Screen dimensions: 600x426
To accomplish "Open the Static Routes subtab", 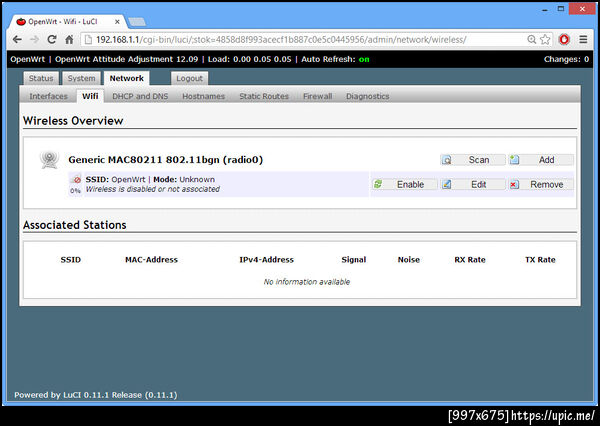I will click(264, 96).
